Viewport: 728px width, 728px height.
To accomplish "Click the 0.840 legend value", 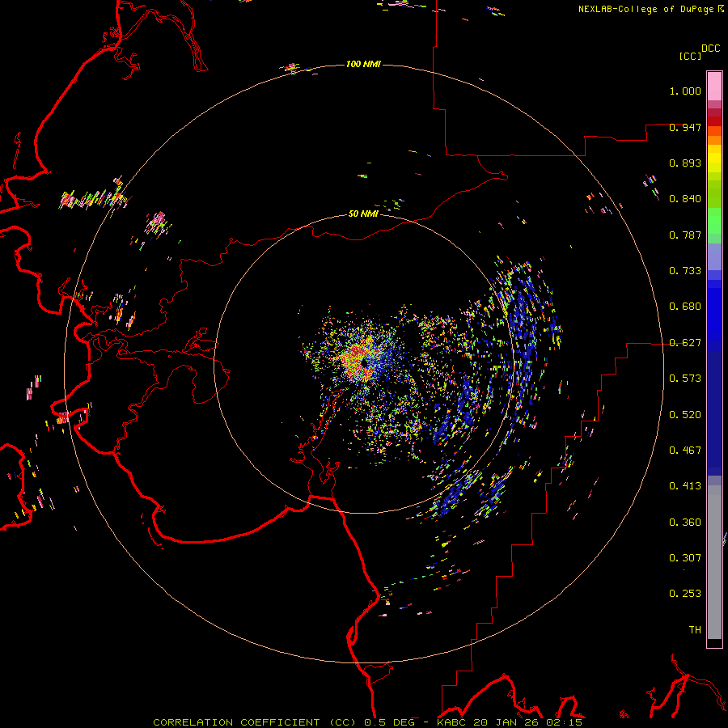I will tap(685, 199).
